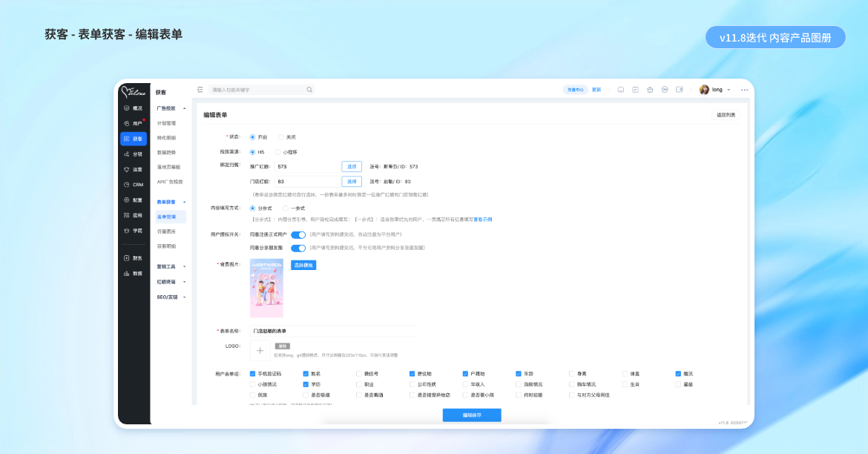Click 选择 button next to 573

coord(352,167)
